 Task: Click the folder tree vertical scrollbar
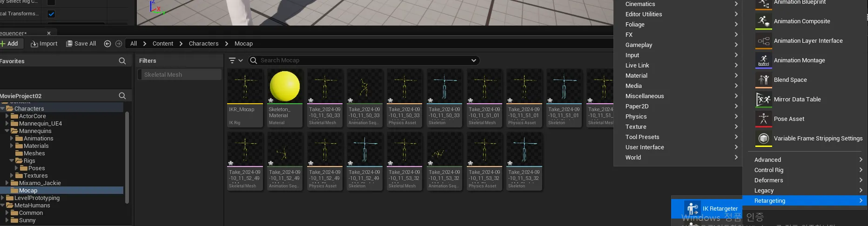(x=127, y=157)
